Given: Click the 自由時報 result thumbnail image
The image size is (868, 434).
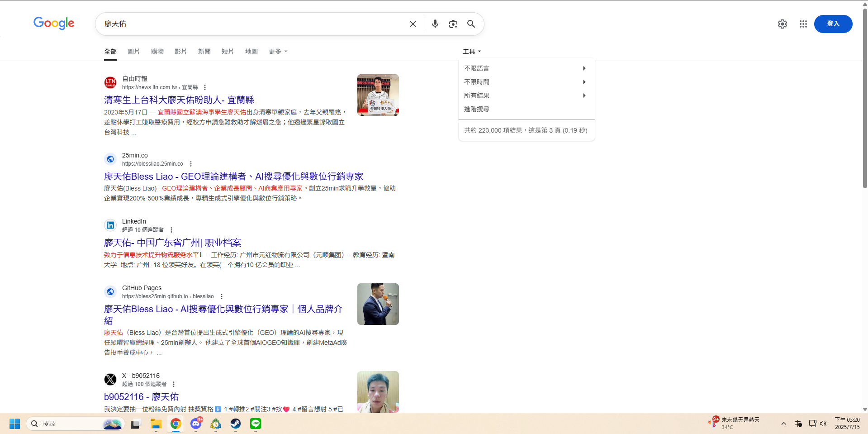Looking at the screenshot, I should pos(378,95).
